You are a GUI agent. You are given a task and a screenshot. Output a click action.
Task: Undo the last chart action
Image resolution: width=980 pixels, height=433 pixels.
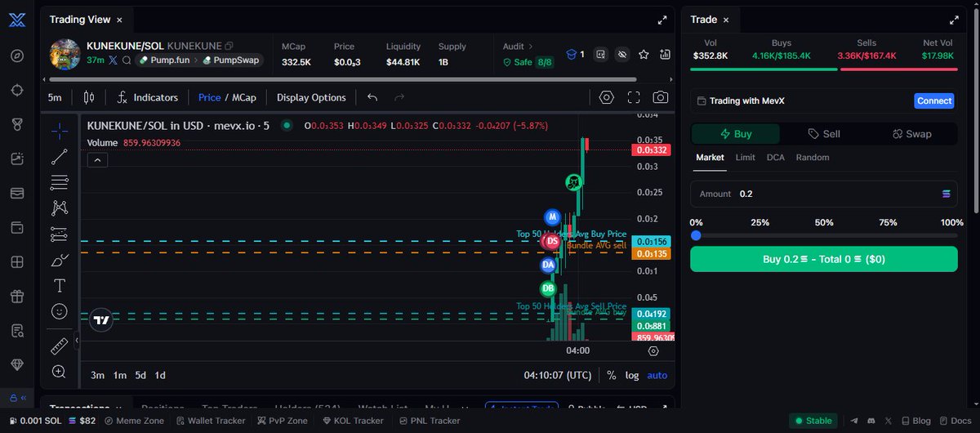(372, 97)
